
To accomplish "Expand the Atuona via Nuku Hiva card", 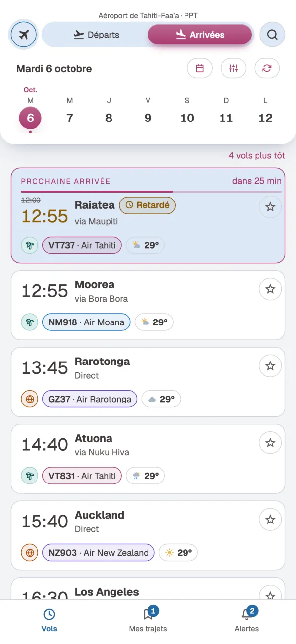I will point(148,459).
